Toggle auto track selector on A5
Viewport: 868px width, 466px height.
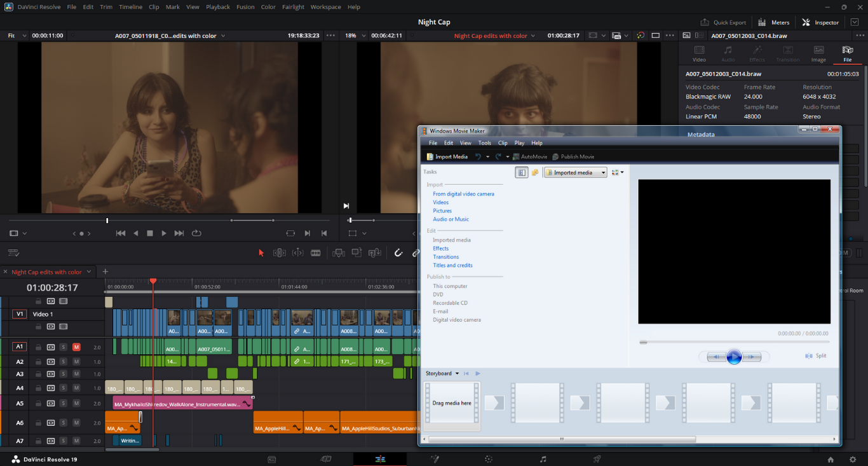coord(51,403)
